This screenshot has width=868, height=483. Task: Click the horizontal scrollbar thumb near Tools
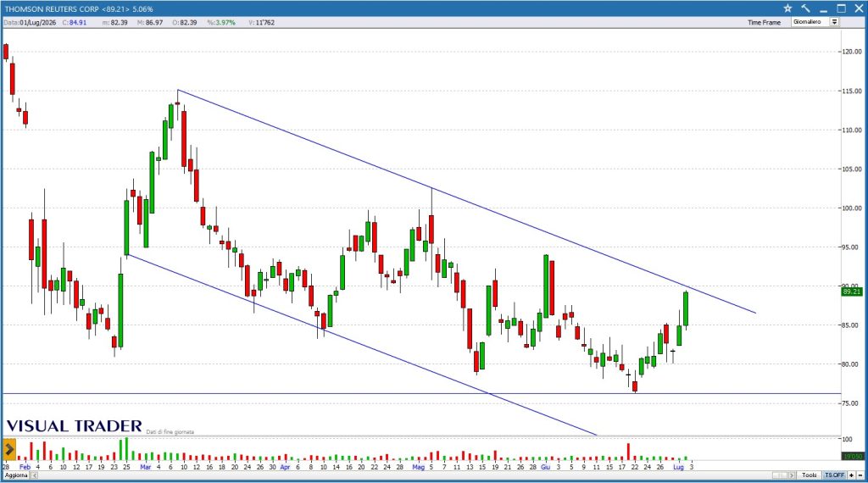point(780,475)
